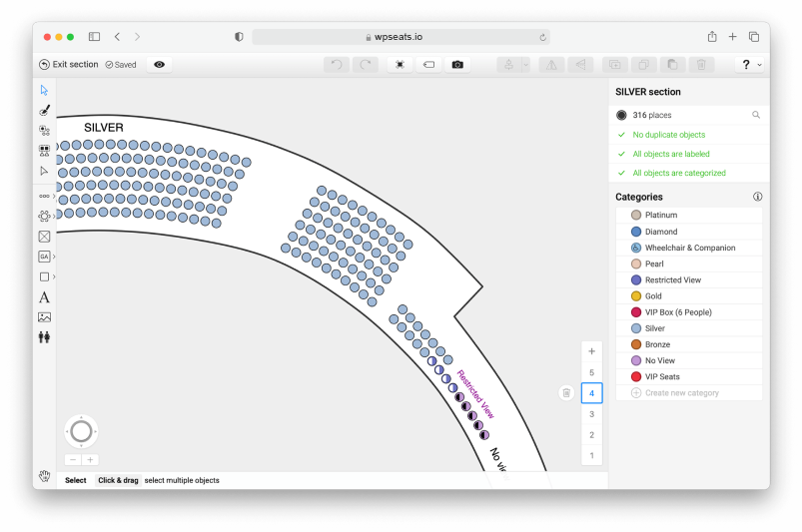Click the align objects toolbar icon
Image resolution: width=802 pixels, height=532 pixels.
click(x=509, y=65)
